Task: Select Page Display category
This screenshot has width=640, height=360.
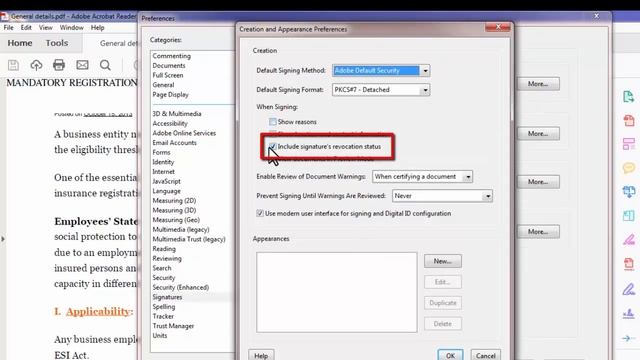Action: click(171, 94)
